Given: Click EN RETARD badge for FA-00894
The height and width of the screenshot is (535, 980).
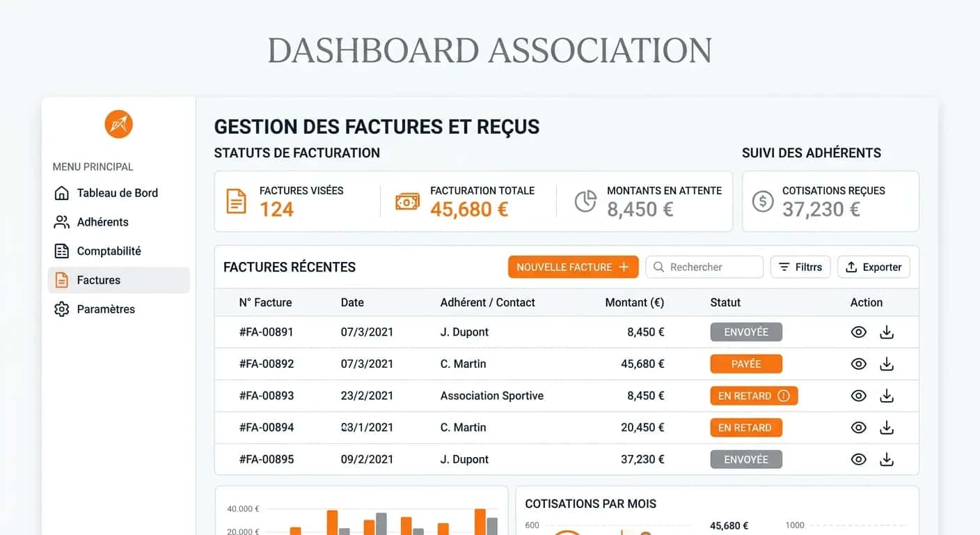Looking at the screenshot, I should pos(746,428).
